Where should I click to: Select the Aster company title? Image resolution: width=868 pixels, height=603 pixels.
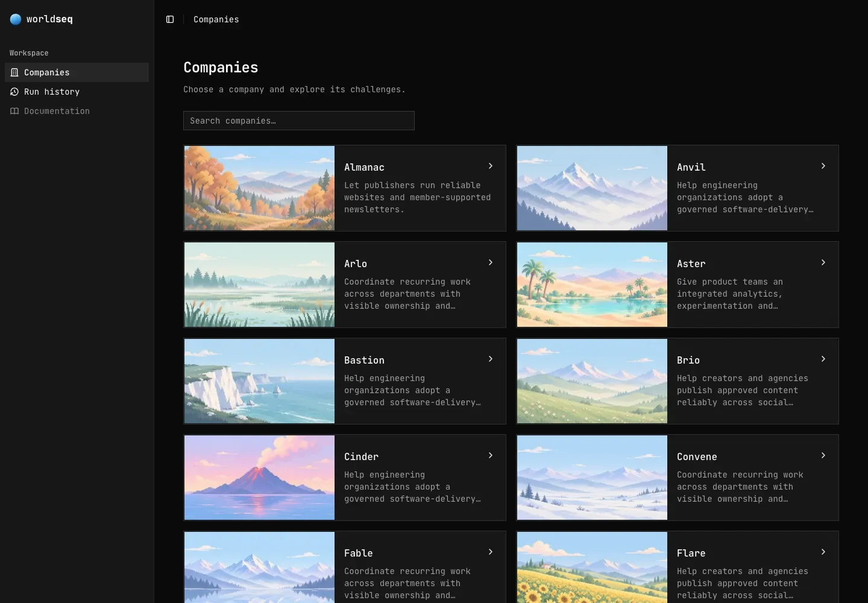pos(691,264)
